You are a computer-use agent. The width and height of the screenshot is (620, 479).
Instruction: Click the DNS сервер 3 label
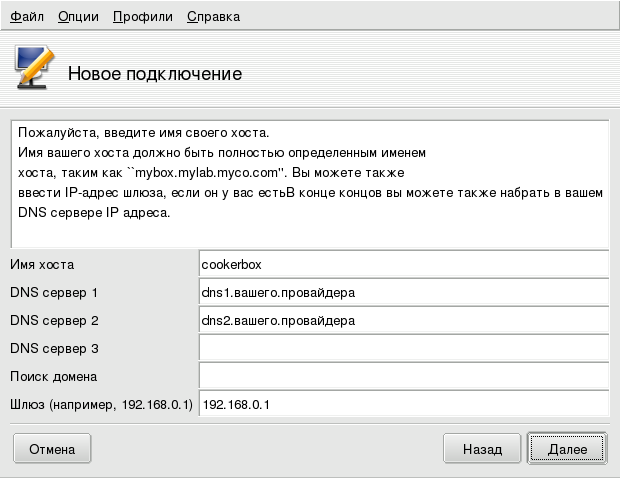pyautogui.click(x=54, y=348)
